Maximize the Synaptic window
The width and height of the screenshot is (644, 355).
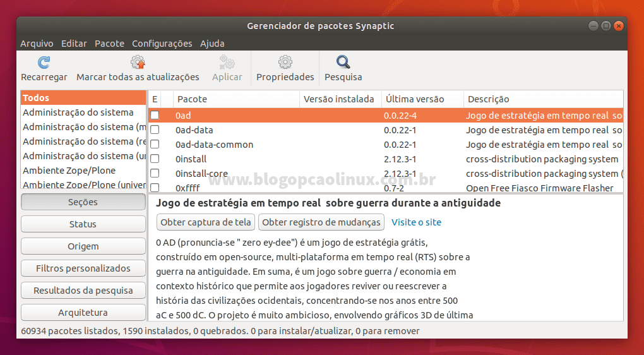606,26
